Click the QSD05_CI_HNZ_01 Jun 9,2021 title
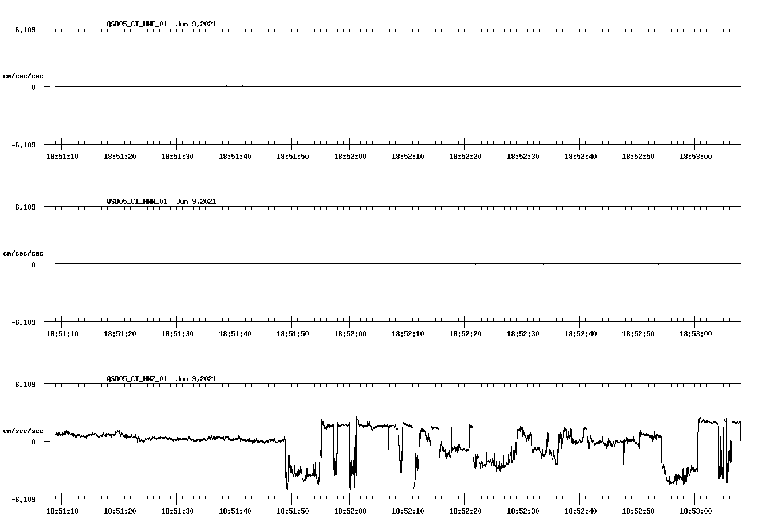The image size is (782, 532). pos(161,379)
